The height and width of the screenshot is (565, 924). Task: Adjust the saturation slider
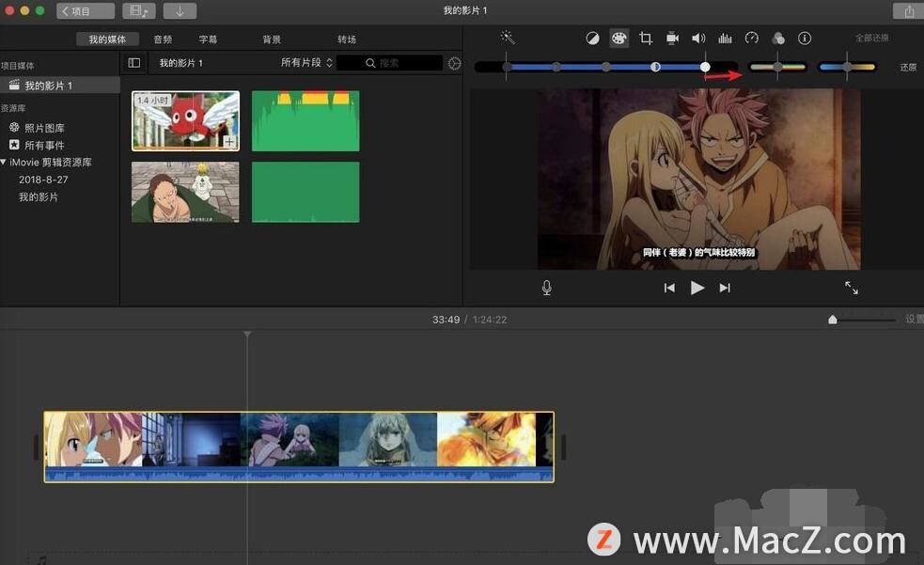[778, 67]
